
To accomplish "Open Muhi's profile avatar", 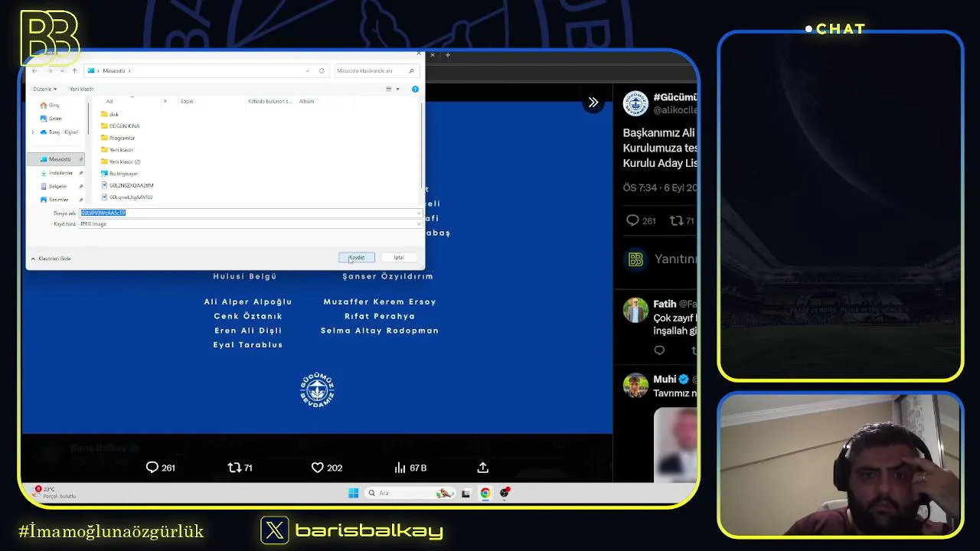I will (635, 385).
